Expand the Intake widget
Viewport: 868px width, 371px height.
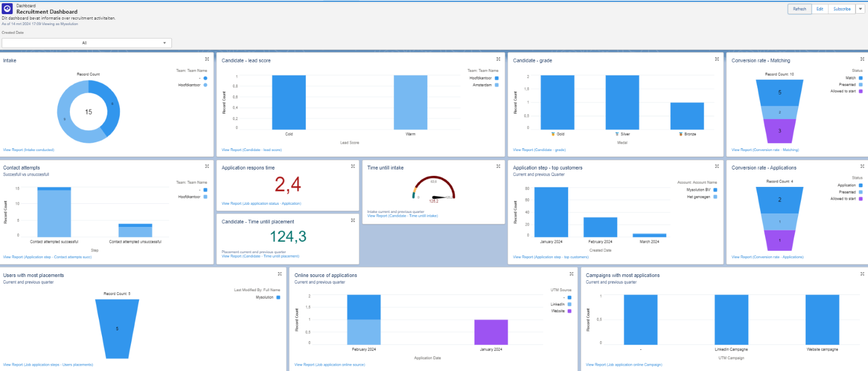point(207,59)
